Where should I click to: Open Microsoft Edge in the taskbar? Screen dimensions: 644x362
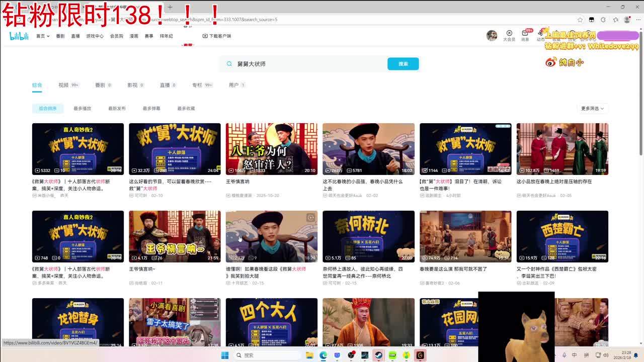(x=323, y=355)
